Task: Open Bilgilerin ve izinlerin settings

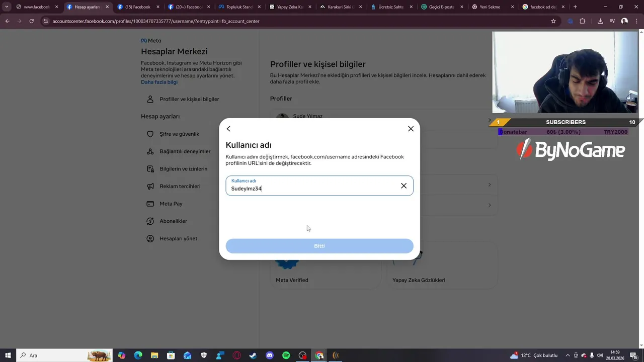Action: tap(183, 169)
